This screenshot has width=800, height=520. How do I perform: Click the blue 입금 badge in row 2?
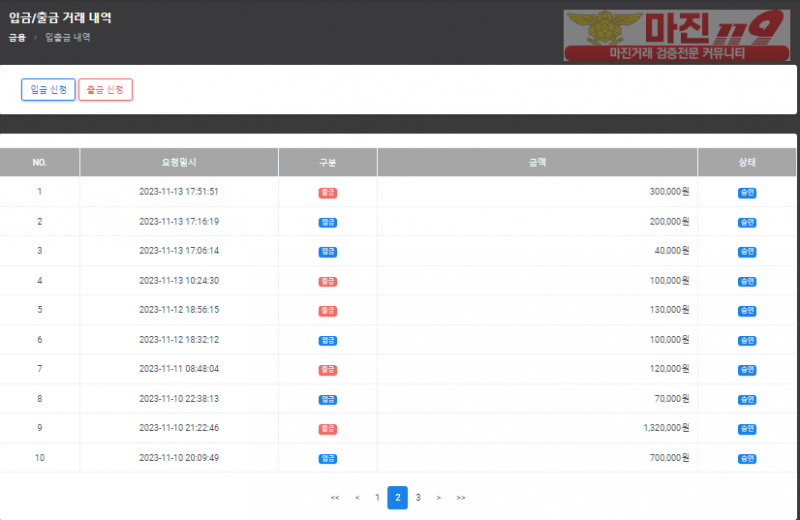coord(327,222)
